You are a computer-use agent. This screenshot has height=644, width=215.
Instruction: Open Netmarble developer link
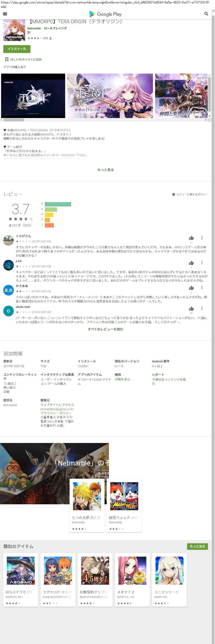34,28
